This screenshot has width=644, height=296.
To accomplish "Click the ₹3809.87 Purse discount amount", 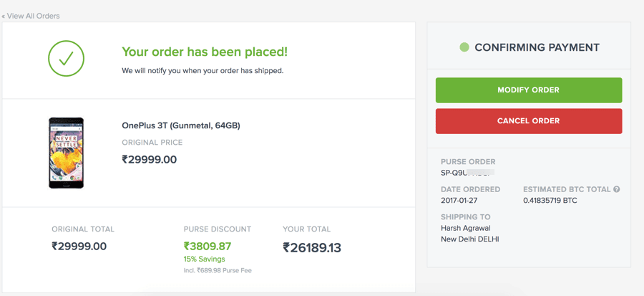I will click(208, 246).
